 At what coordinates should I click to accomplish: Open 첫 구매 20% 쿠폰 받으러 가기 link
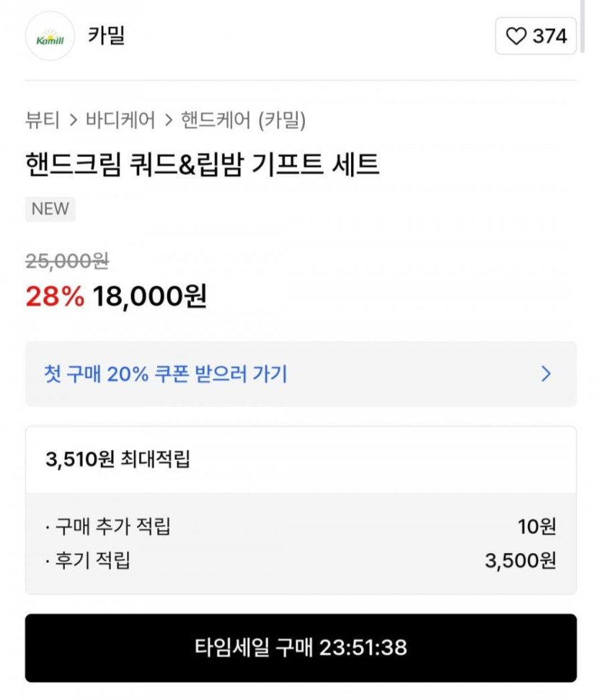166,373
